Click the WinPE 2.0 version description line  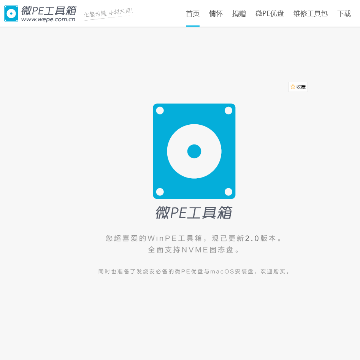point(194,238)
